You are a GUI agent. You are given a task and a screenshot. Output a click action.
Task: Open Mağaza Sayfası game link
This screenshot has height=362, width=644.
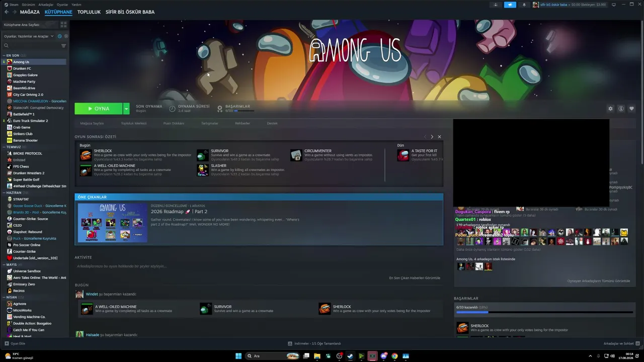click(92, 123)
